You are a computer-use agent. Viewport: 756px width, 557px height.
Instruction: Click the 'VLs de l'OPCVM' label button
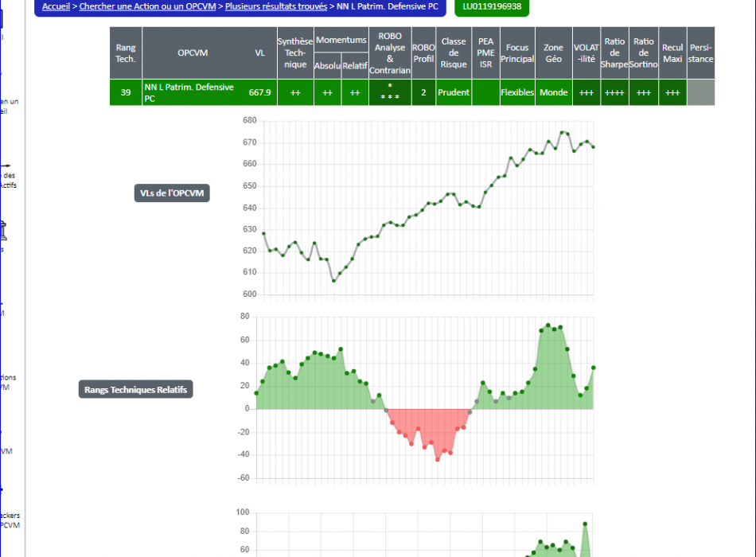click(x=172, y=193)
